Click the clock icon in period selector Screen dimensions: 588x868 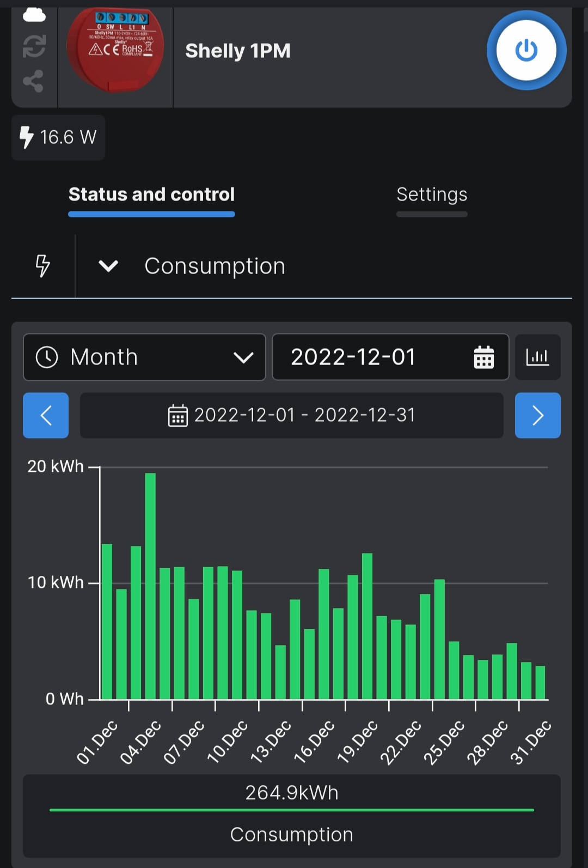[x=47, y=357]
